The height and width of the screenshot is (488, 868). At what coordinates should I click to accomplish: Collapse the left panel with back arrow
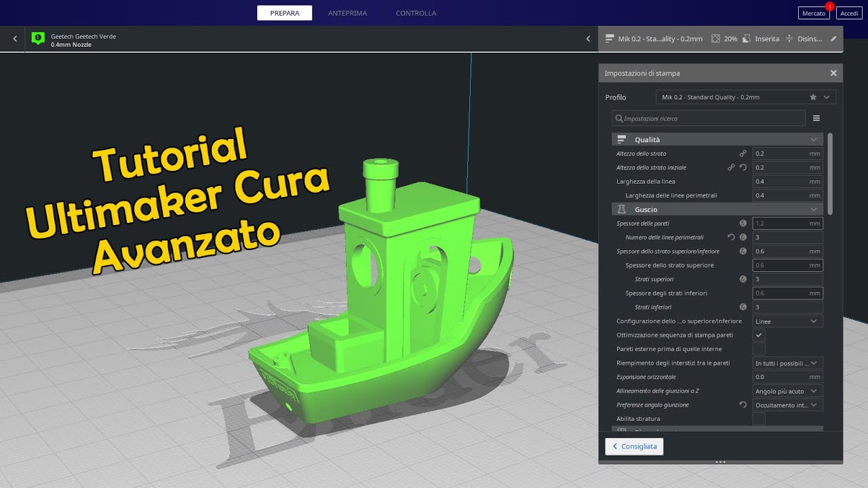click(15, 39)
